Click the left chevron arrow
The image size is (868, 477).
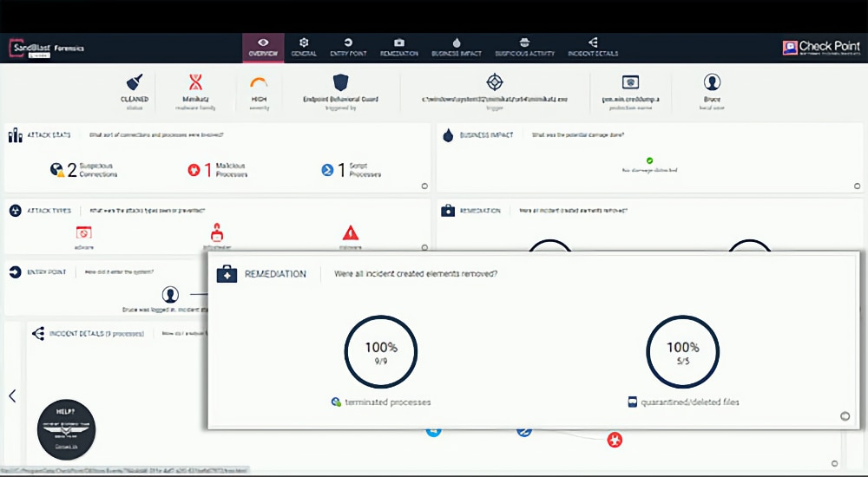pos(12,395)
